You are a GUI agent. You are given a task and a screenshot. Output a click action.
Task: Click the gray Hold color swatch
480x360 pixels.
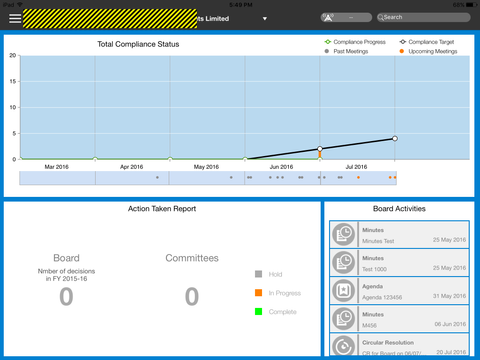point(258,274)
